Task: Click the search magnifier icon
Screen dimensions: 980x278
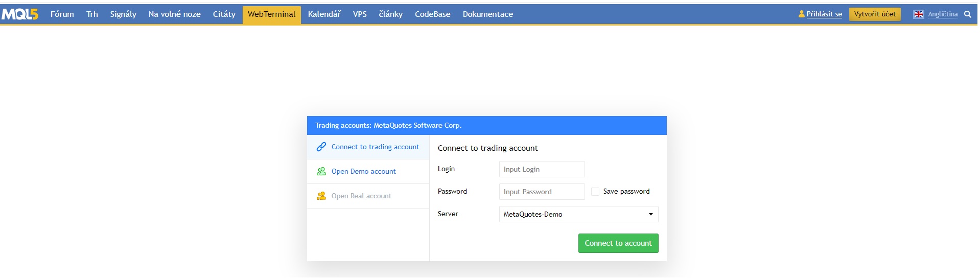Action: pos(967,14)
